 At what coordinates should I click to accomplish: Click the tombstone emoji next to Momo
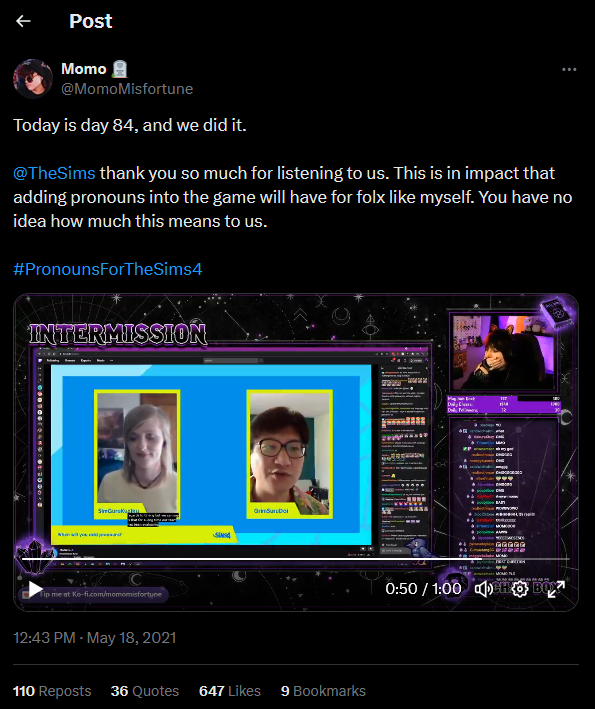click(119, 69)
